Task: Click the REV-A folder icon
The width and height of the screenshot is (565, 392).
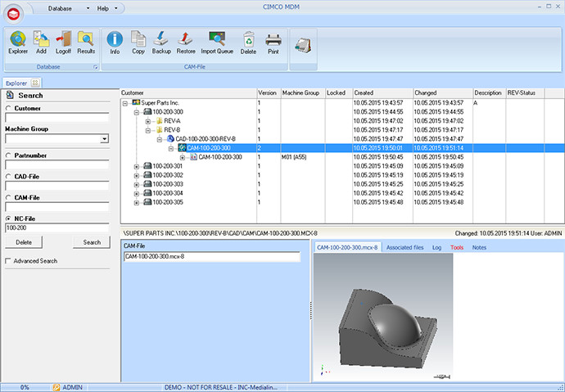Action: [x=160, y=121]
